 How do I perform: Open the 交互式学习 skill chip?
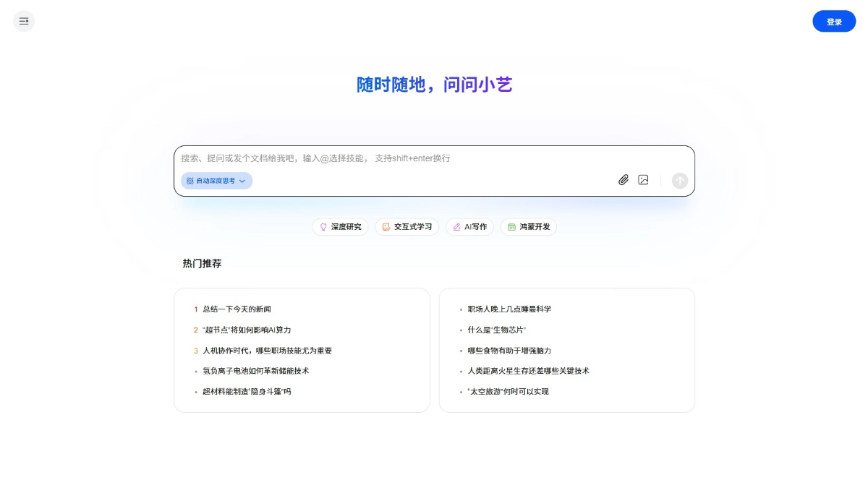407,226
